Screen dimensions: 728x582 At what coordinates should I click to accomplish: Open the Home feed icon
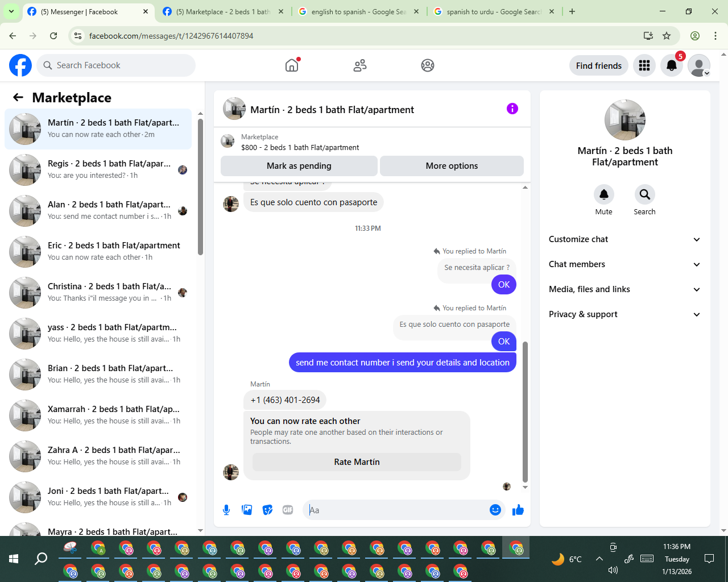pyautogui.click(x=292, y=65)
